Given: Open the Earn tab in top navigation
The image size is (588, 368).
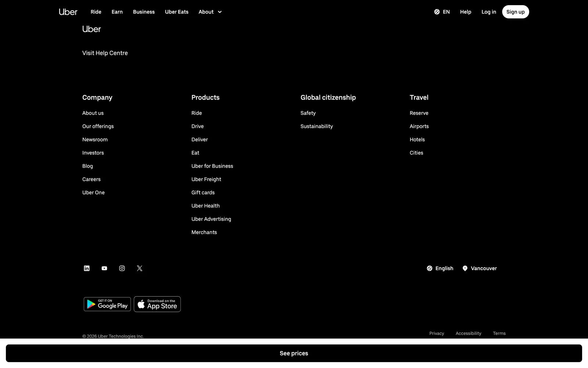Looking at the screenshot, I should coord(117,12).
